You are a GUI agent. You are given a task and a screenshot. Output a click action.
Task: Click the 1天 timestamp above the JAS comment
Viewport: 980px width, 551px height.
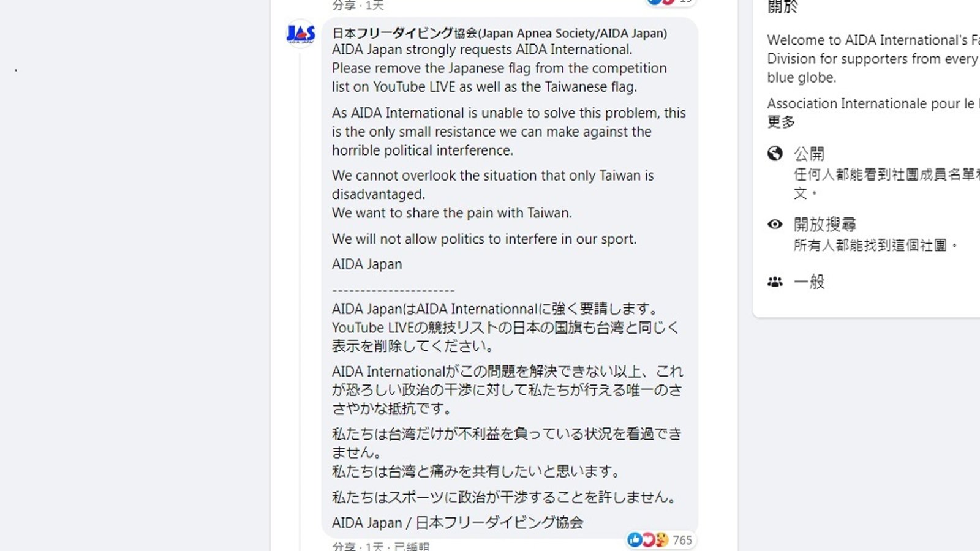tap(374, 6)
